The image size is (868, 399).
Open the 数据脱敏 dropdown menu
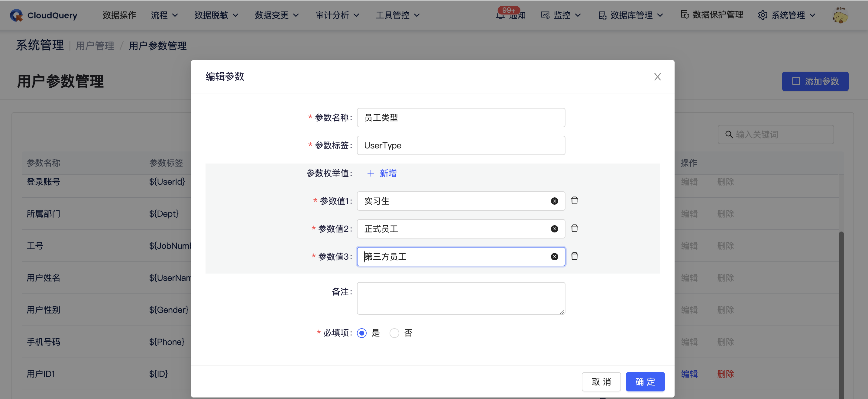click(217, 15)
